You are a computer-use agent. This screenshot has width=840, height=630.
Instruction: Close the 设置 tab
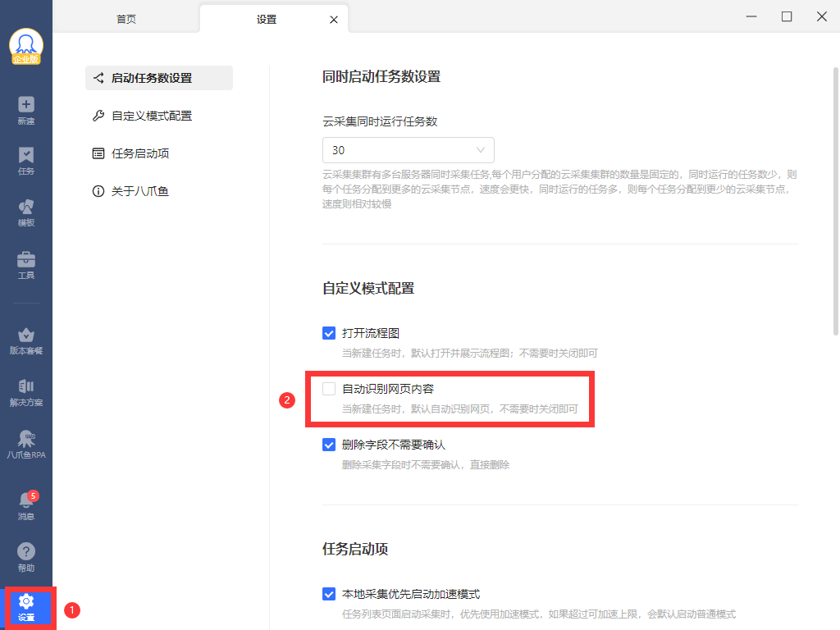[x=334, y=20]
